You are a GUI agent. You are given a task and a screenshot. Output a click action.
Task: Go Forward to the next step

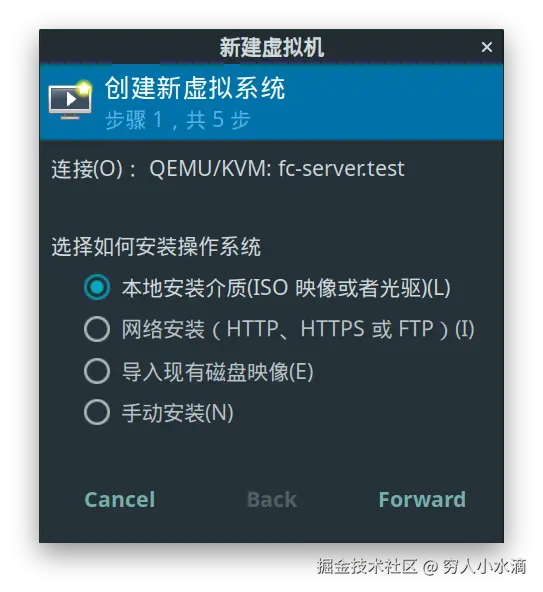coord(422,500)
